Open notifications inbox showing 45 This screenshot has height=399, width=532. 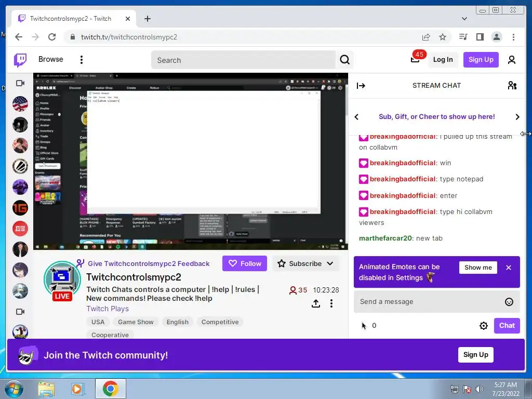[415, 59]
